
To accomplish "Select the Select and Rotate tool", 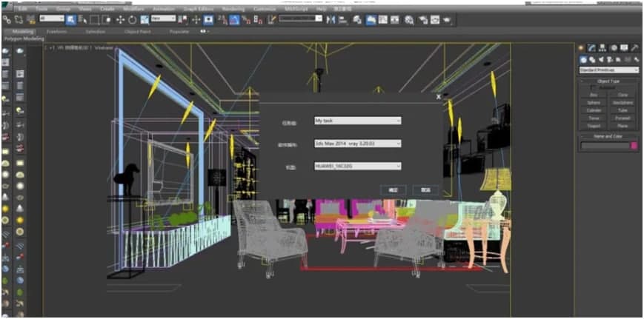I will (133, 19).
